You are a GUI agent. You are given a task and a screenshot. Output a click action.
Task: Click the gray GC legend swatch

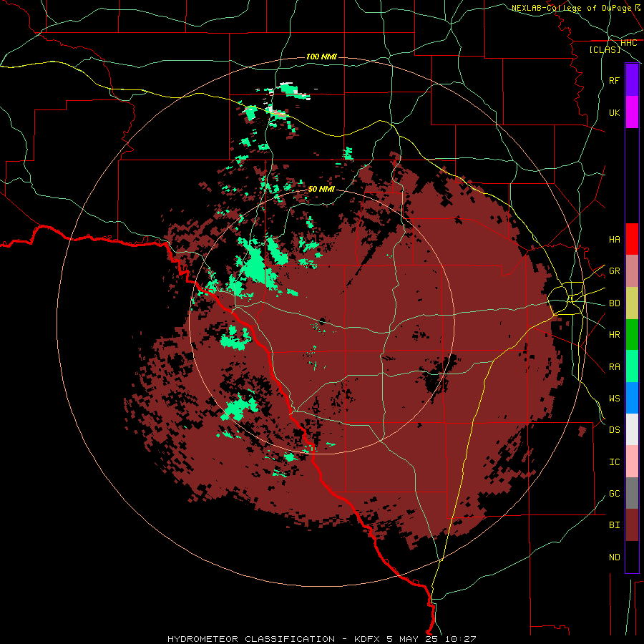click(x=632, y=493)
